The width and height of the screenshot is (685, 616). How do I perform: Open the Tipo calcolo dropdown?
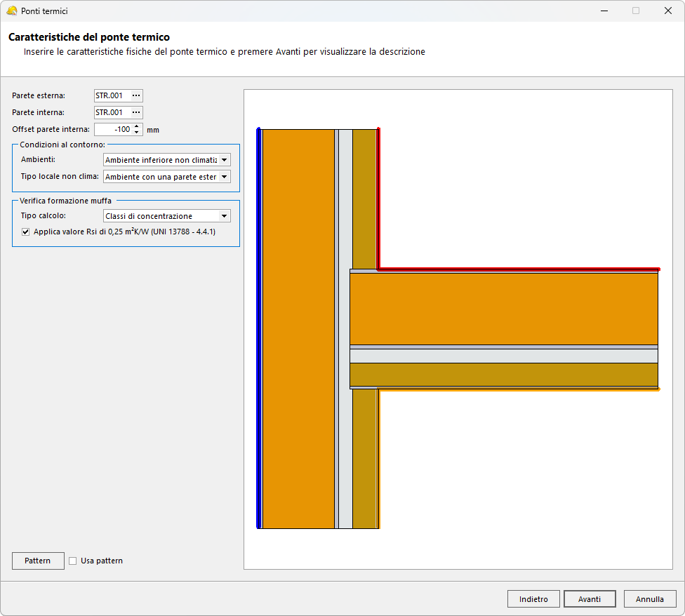[224, 216]
